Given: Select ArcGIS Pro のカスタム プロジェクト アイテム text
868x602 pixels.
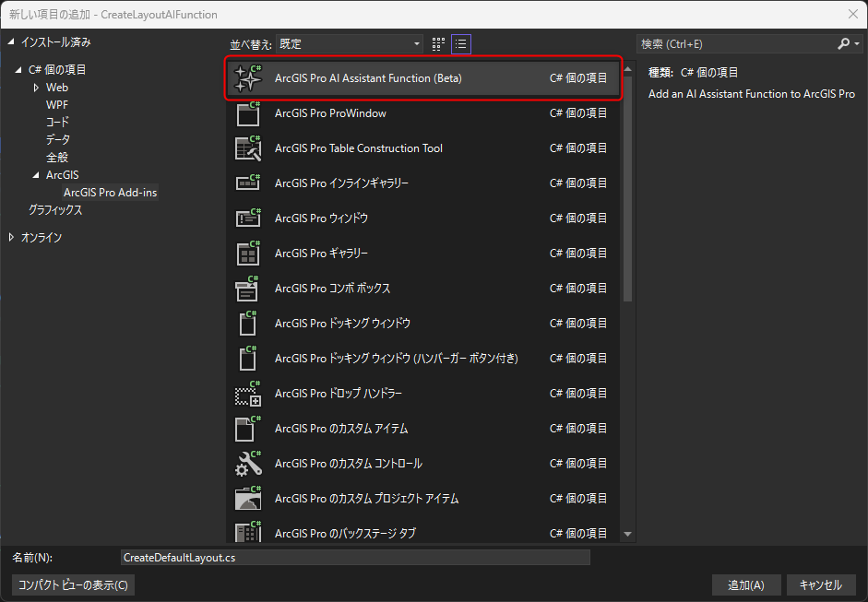Looking at the screenshot, I should coord(367,499).
